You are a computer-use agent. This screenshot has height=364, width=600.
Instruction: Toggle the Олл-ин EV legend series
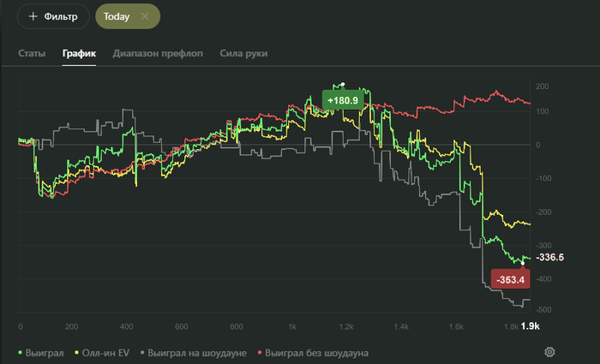pos(102,353)
